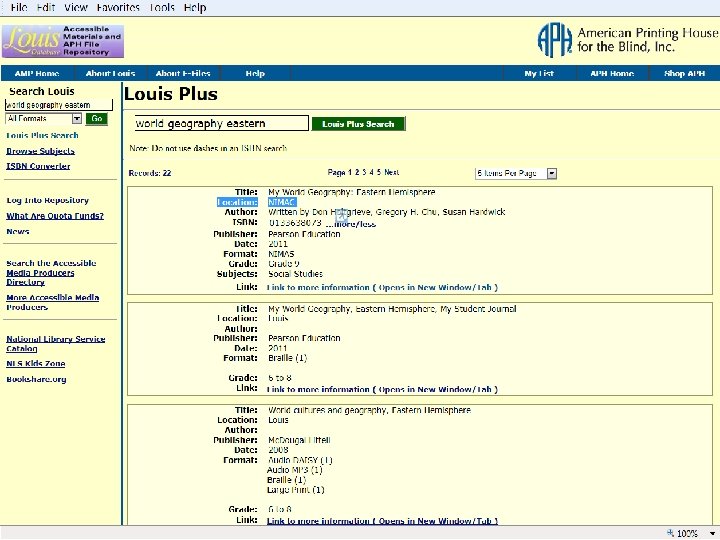The height and width of the screenshot is (540, 720).
Task: Open more information link for Eastern Hemisphere NIMAS
Action: pos(382,287)
